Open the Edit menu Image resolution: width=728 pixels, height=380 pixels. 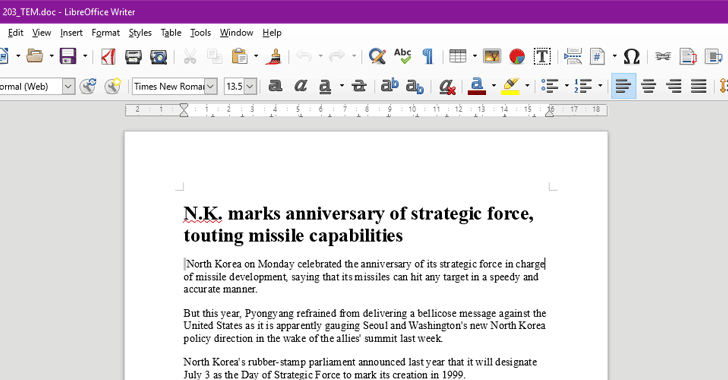click(15, 33)
